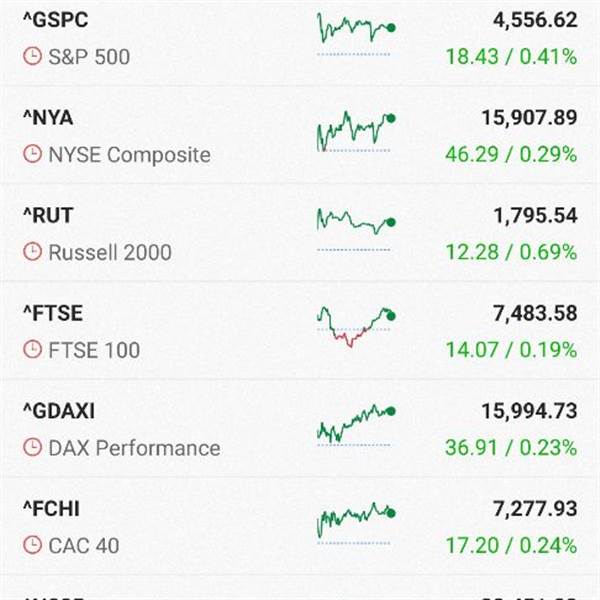Select the ^GSPC ticker symbol
600x600 pixels.
[x=56, y=20]
